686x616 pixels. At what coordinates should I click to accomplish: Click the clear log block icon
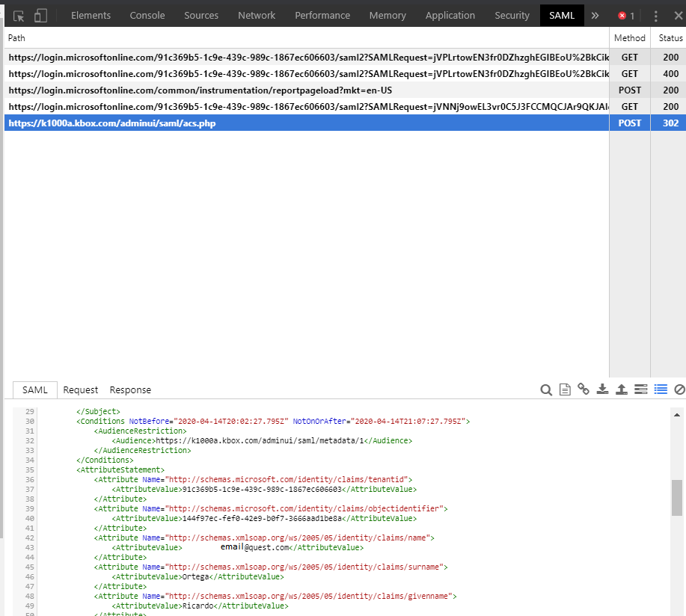(679, 389)
